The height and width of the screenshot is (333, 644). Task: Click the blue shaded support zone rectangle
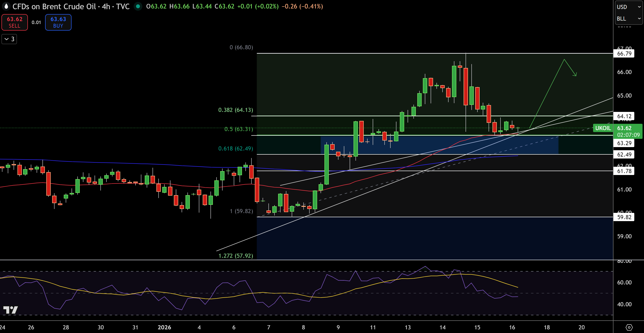(440, 145)
